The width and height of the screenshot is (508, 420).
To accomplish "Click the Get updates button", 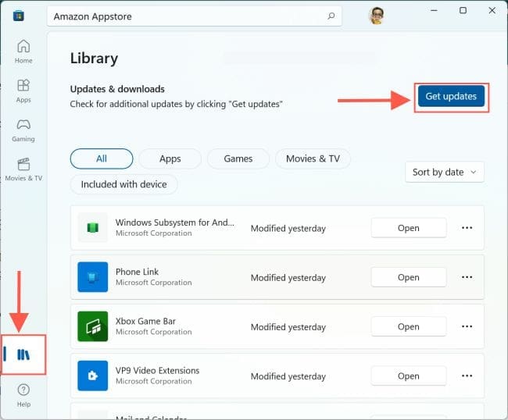I will pyautogui.click(x=451, y=96).
